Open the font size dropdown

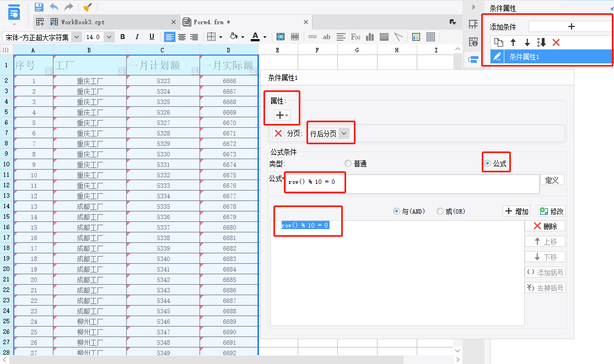click(x=109, y=37)
